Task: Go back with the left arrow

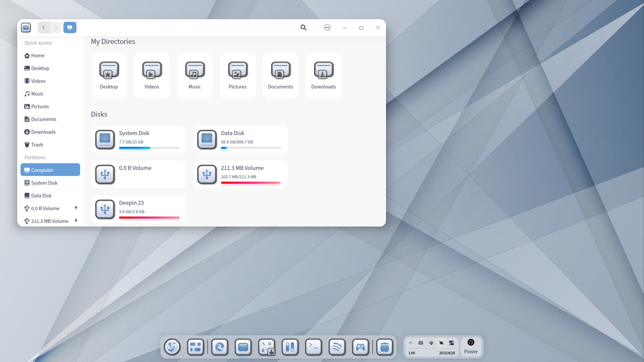Action: coord(44,27)
